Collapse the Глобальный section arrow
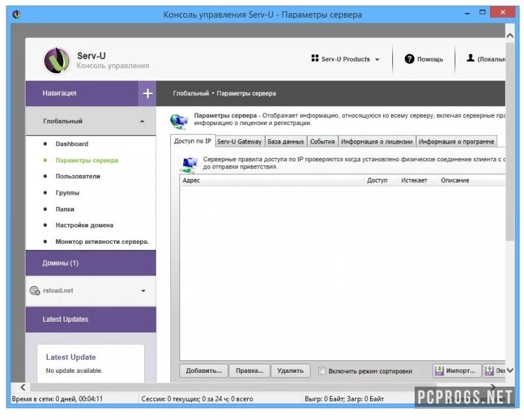 point(142,121)
